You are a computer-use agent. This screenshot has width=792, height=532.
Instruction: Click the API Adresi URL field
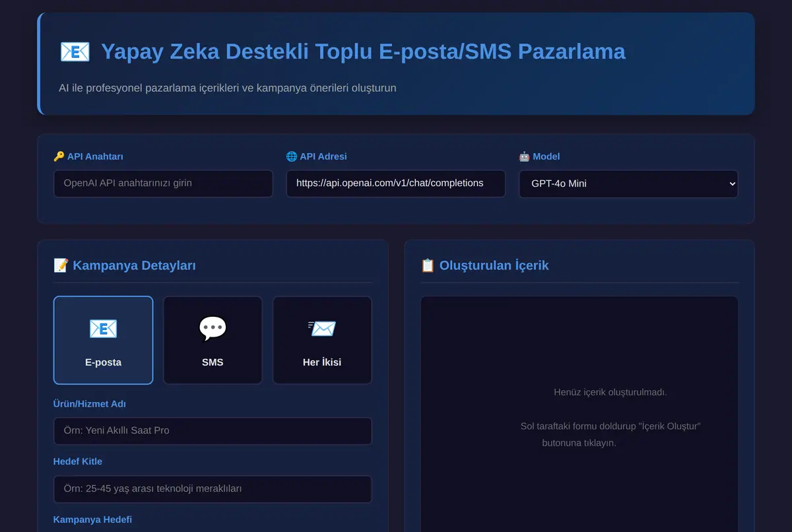click(396, 183)
